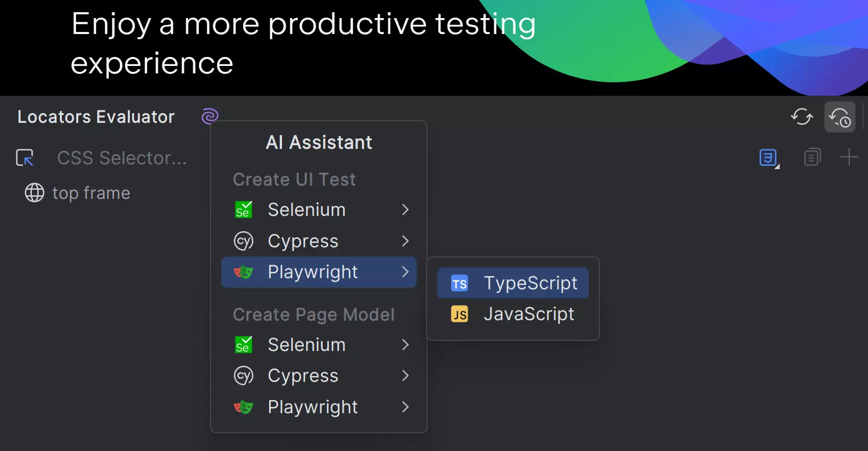Expand Cypress arrow under Create Page Model

click(405, 376)
